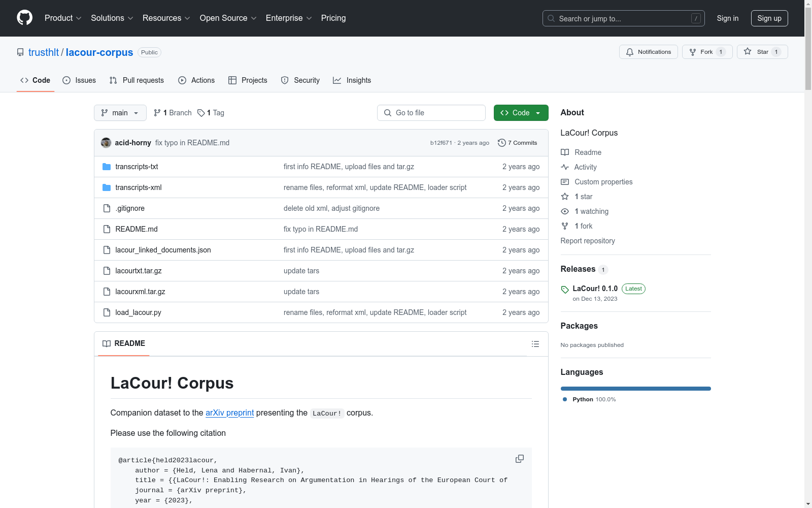Open the README outline list icon

(x=535, y=344)
